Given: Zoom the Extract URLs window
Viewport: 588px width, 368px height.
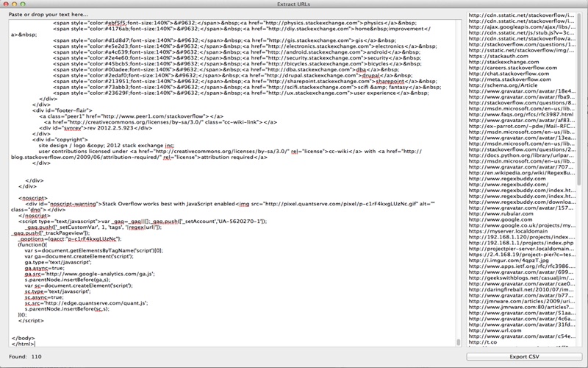Looking at the screenshot, I should [x=23, y=4].
